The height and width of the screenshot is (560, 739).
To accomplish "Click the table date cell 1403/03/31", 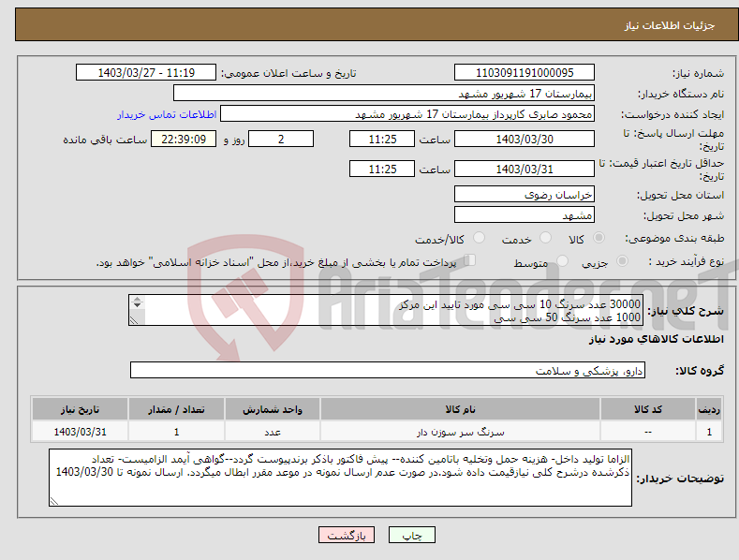I will coord(80,432).
